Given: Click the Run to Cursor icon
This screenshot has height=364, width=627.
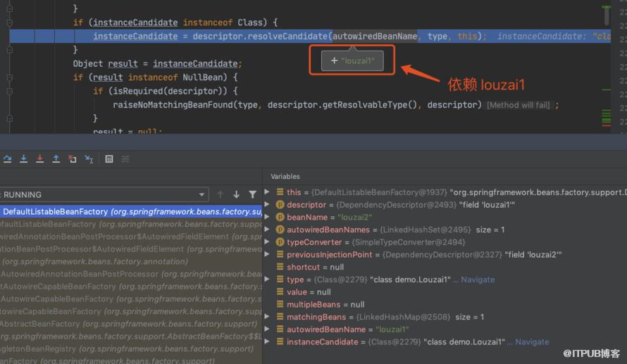Looking at the screenshot, I should (x=89, y=159).
